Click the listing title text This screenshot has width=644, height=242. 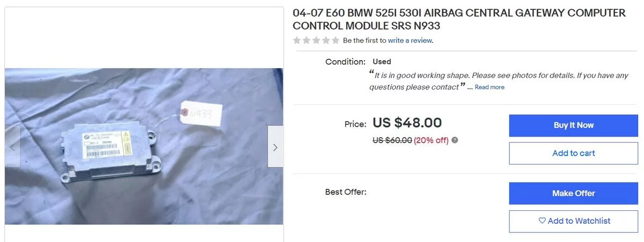tap(459, 19)
